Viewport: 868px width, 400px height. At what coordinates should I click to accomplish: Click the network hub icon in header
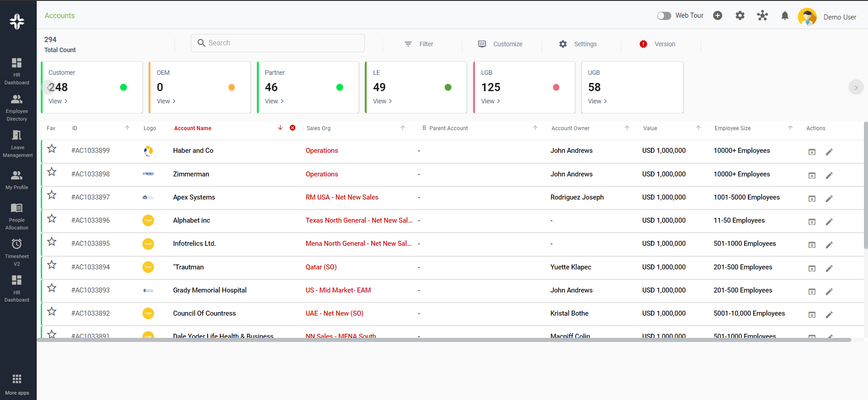click(762, 16)
